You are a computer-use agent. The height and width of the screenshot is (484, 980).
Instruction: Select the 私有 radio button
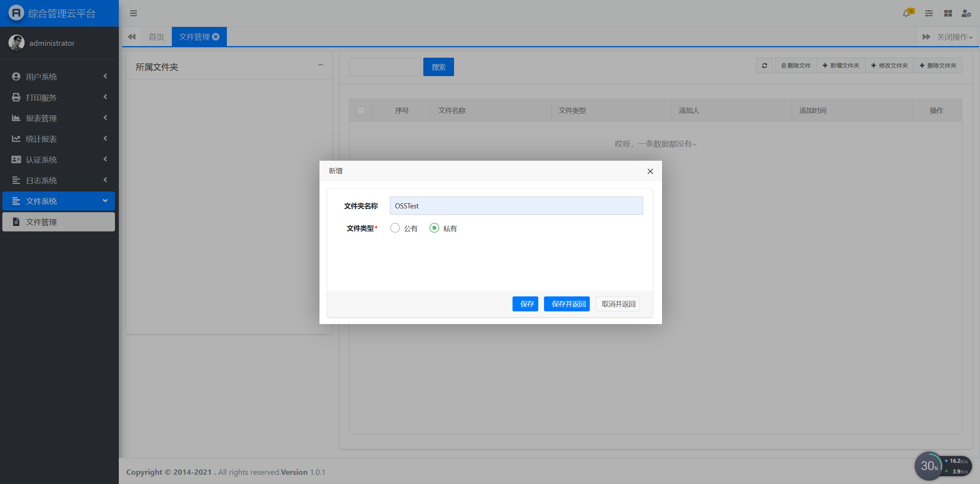point(434,228)
